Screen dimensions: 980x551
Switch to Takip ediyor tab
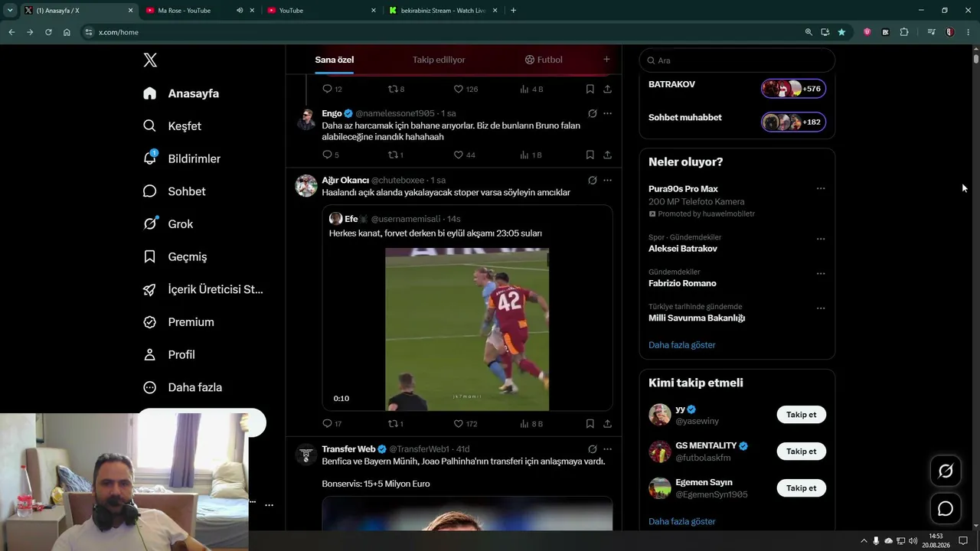[439, 60]
